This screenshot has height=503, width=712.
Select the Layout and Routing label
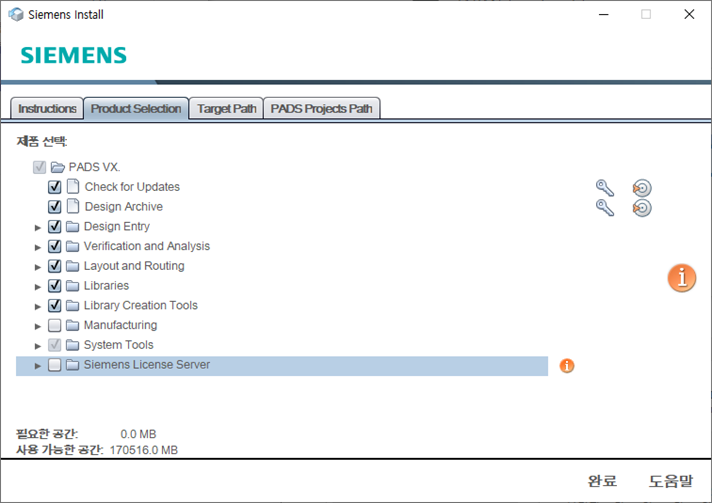(134, 266)
